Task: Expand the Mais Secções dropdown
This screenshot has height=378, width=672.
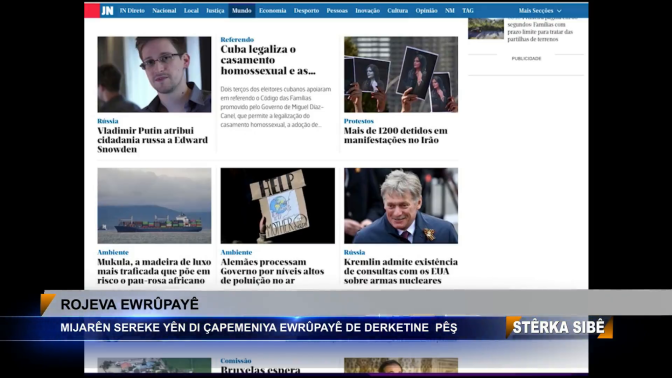Action: (540, 11)
